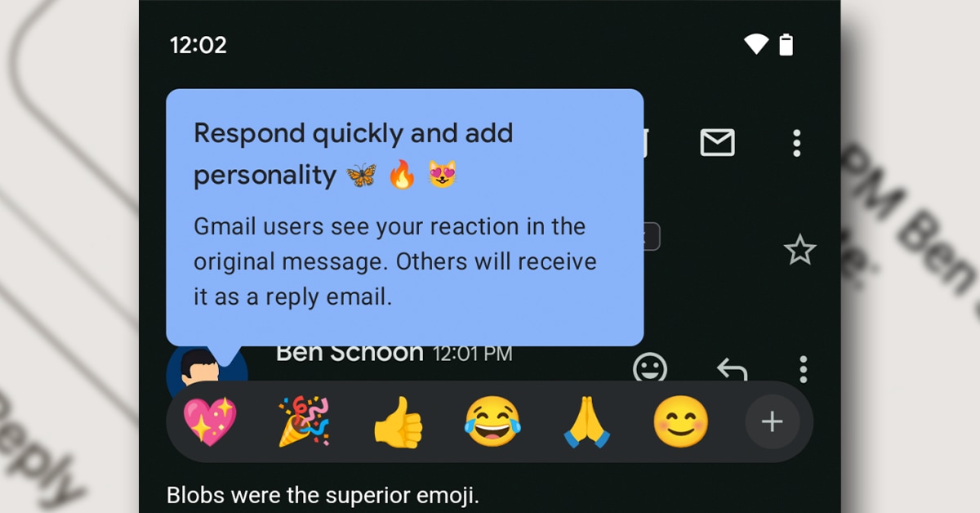The height and width of the screenshot is (513, 980).
Task: Dismiss the Respond quickly tooltip bubble
Action: (x=404, y=217)
